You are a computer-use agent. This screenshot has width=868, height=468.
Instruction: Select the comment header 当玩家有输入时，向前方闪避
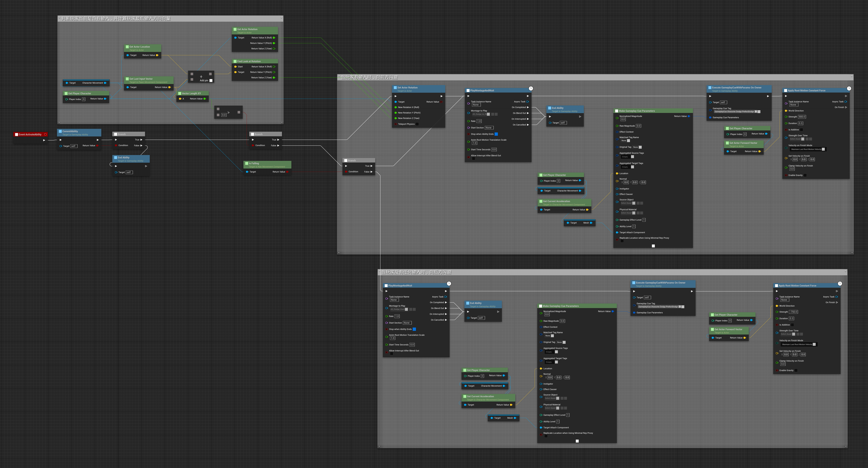[x=369, y=77]
